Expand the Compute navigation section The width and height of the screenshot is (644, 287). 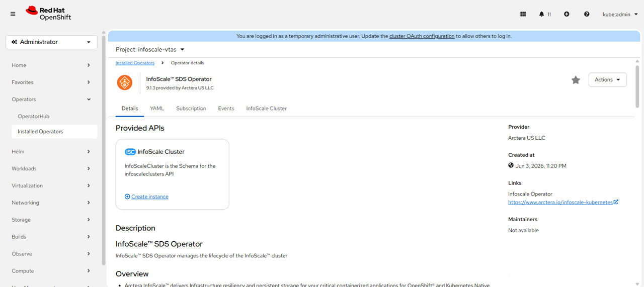point(51,271)
